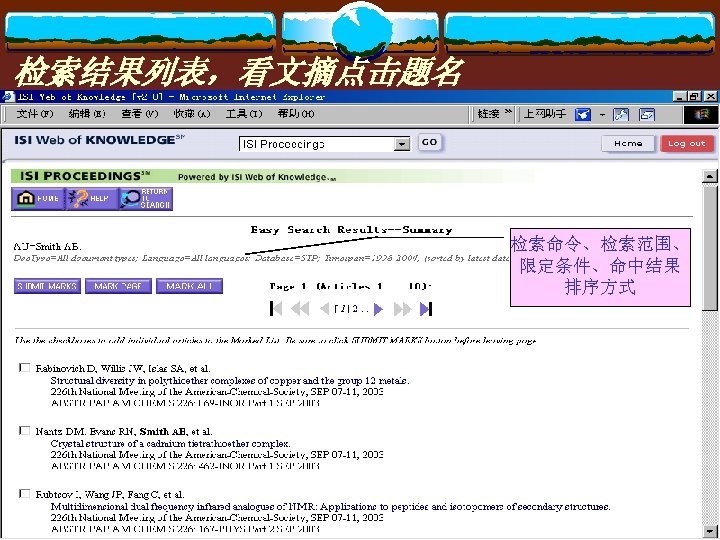The height and width of the screenshot is (540, 720).
Task: Click the blue bird icon beside 上网助手
Action: tap(583, 114)
